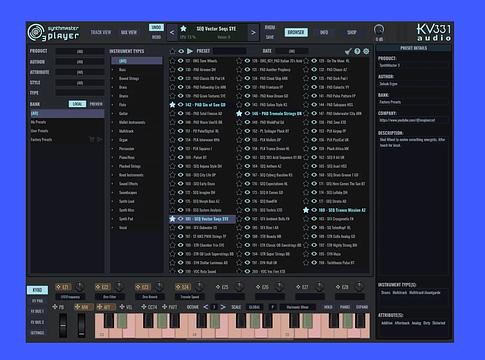Click the EZ3 easy knob
This screenshot has height=360, width=485.
point(159,287)
